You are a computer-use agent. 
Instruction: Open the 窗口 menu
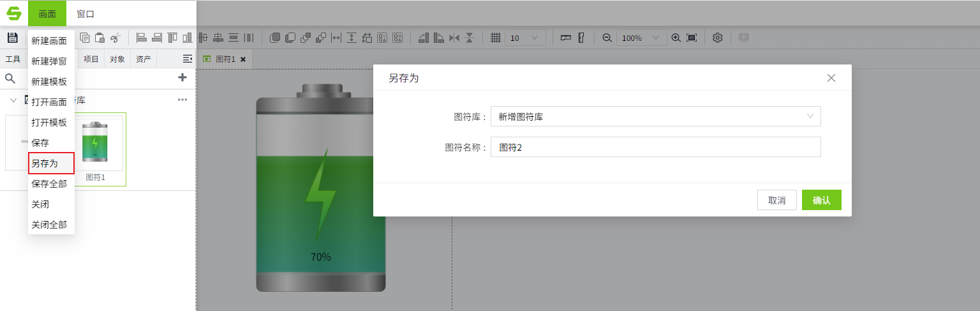(x=85, y=13)
